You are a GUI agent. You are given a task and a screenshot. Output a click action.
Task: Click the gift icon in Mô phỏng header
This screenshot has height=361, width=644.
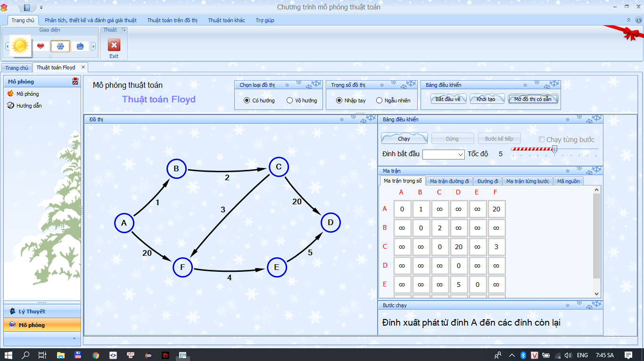pos(75,82)
